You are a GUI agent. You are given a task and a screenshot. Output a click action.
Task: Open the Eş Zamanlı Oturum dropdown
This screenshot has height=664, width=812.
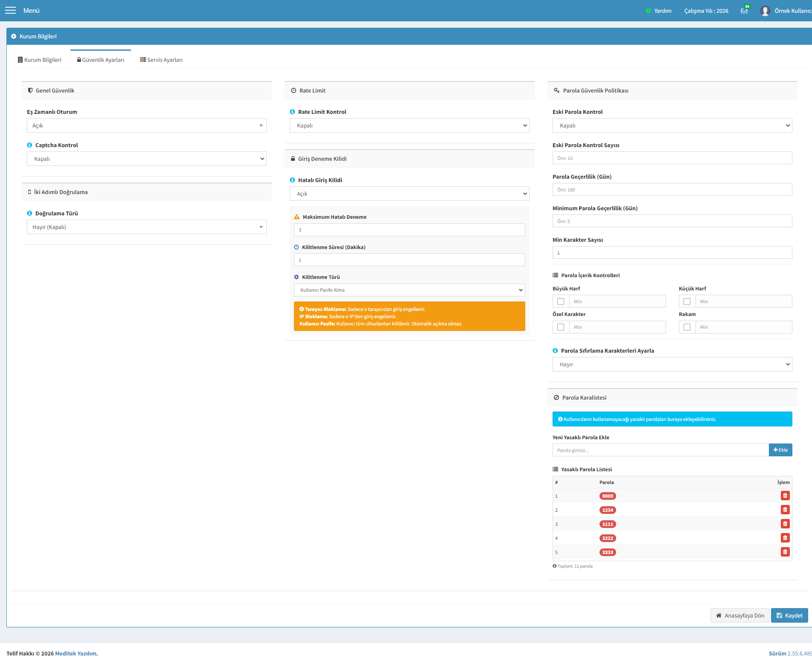point(147,125)
